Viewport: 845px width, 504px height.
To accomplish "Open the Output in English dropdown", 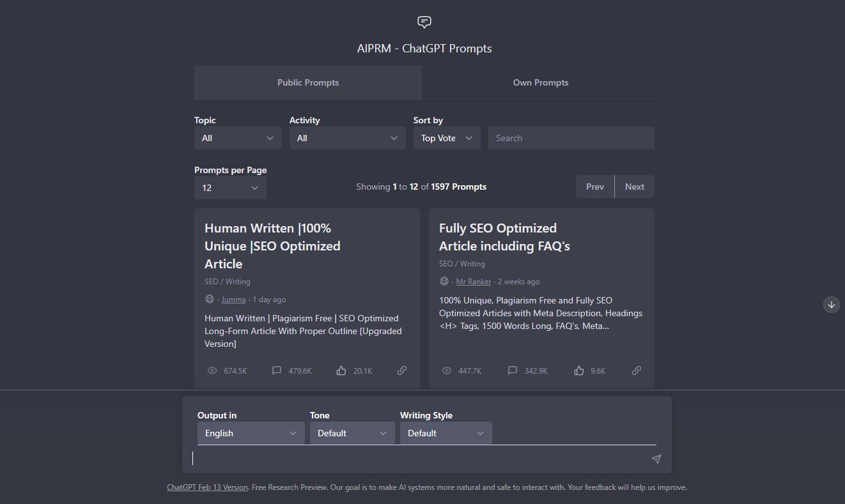I will [x=251, y=433].
